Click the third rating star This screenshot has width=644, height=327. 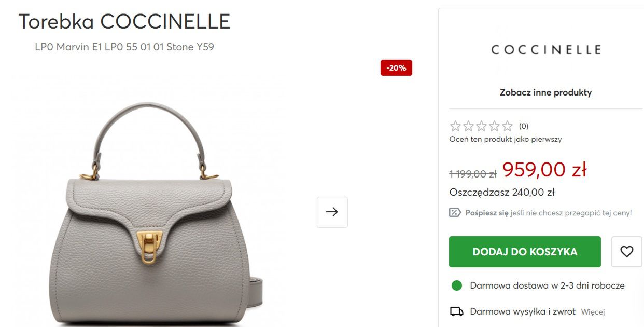pyautogui.click(x=481, y=126)
